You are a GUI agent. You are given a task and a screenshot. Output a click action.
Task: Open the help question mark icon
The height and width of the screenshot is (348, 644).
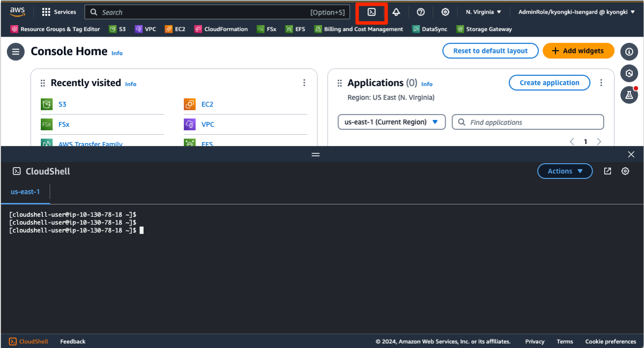[421, 12]
